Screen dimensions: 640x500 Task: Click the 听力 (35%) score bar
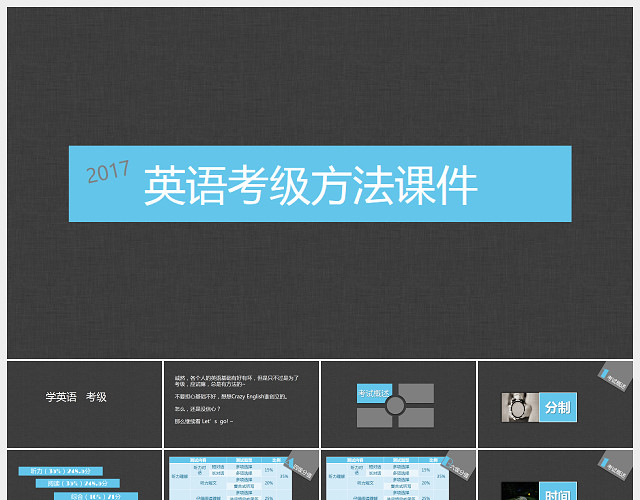60,471
